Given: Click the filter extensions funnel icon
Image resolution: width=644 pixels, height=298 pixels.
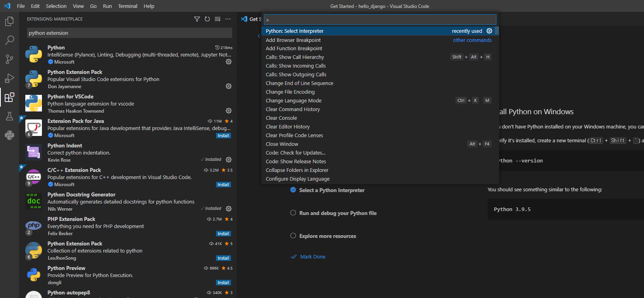Looking at the screenshot, I should coord(197,19).
